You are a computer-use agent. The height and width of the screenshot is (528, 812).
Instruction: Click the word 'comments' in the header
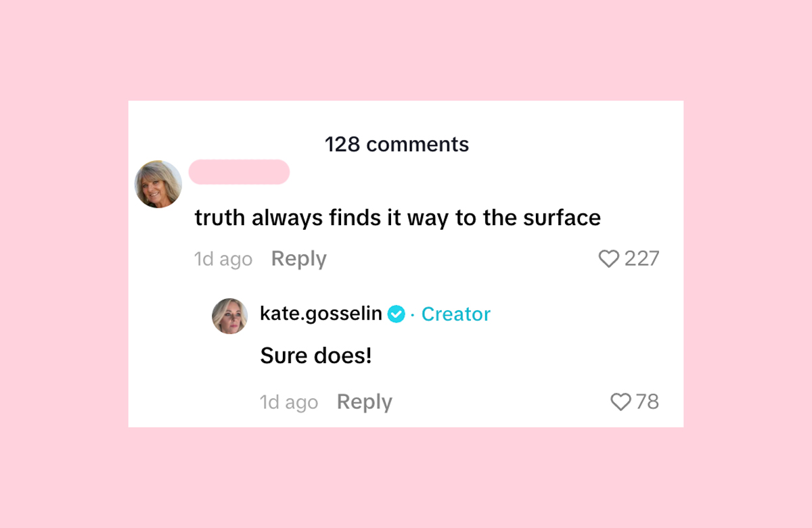[418, 144]
